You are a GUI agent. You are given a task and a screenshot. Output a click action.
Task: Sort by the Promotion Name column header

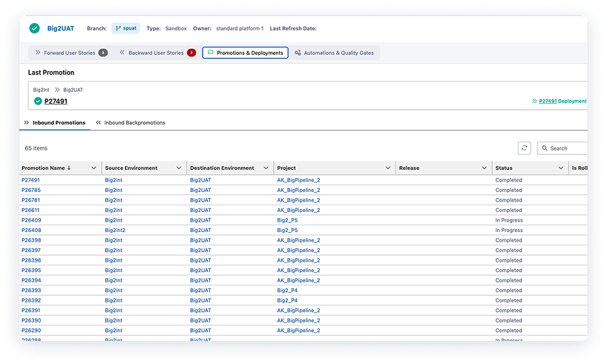click(x=46, y=168)
